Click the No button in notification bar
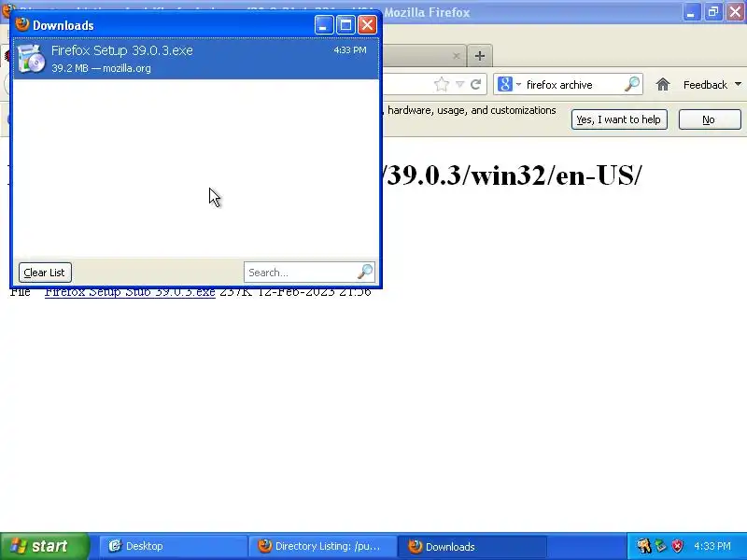 710,119
